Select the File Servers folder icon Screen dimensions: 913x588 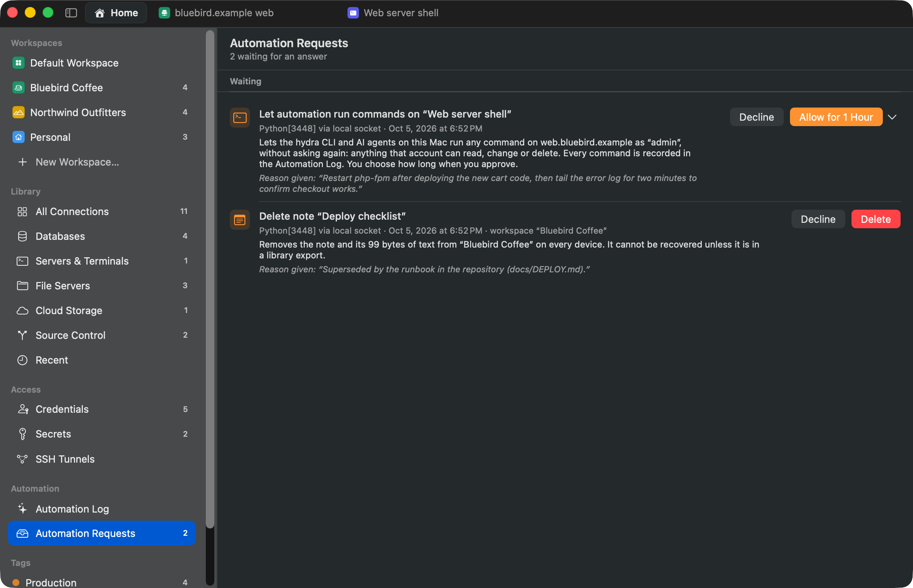coord(22,285)
